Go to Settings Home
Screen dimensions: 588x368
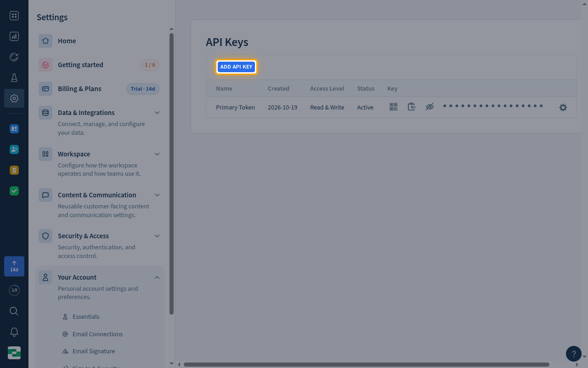[100, 41]
